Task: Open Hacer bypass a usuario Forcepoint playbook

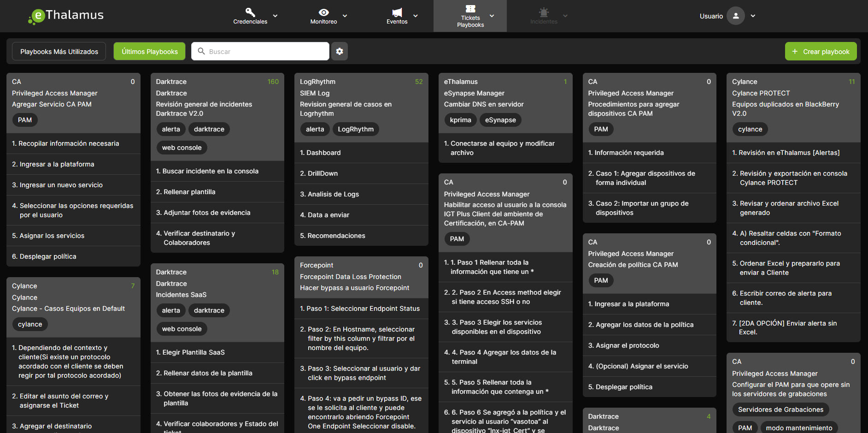Action: (x=354, y=288)
